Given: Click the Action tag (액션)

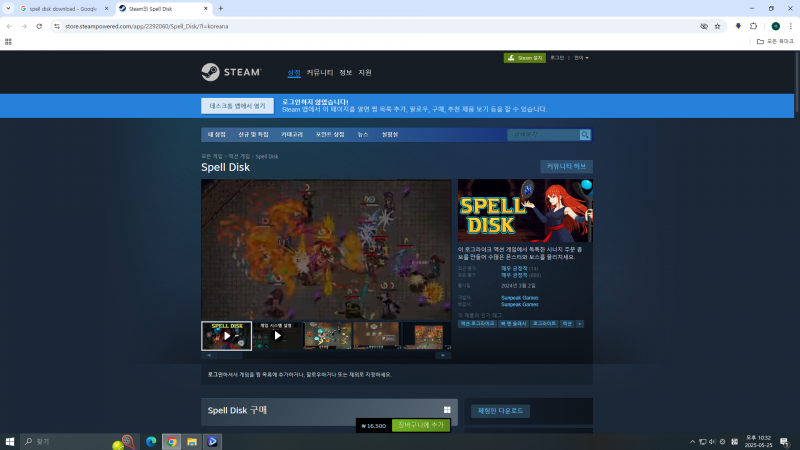Looking at the screenshot, I should click(567, 324).
